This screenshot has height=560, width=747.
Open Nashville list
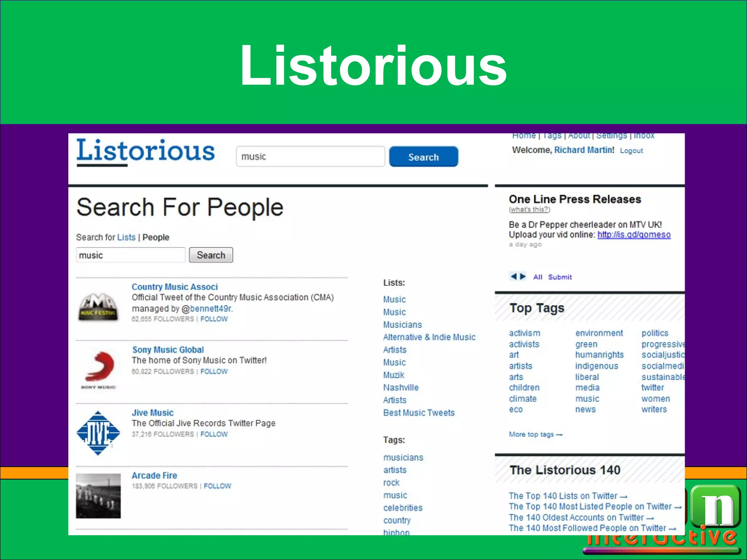point(401,388)
